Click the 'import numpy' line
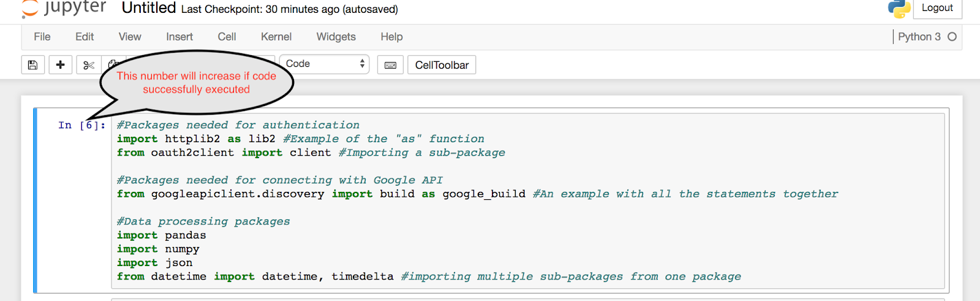Screen dimensions: 980x301 pyautogui.click(x=158, y=250)
